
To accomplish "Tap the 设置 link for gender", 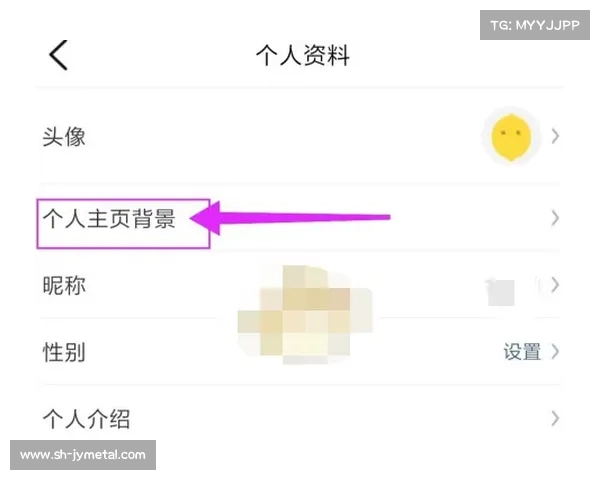I will pyautogui.click(x=522, y=352).
